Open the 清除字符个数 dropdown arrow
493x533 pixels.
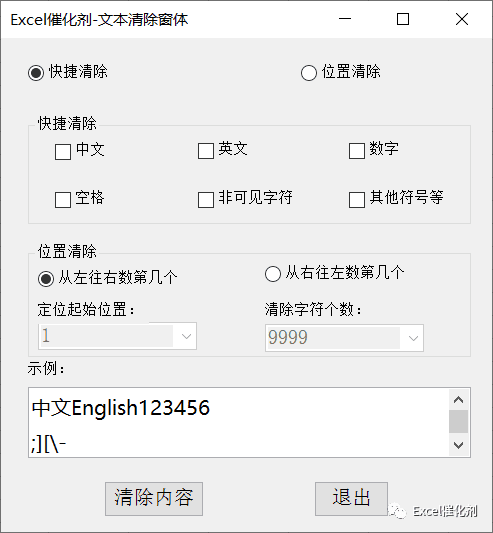(x=413, y=338)
